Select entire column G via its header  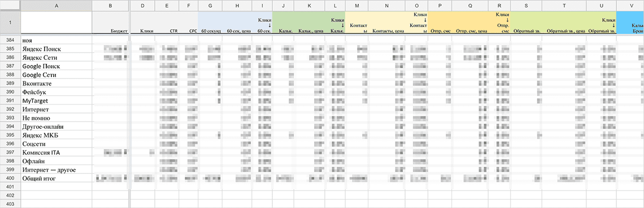click(x=210, y=5)
